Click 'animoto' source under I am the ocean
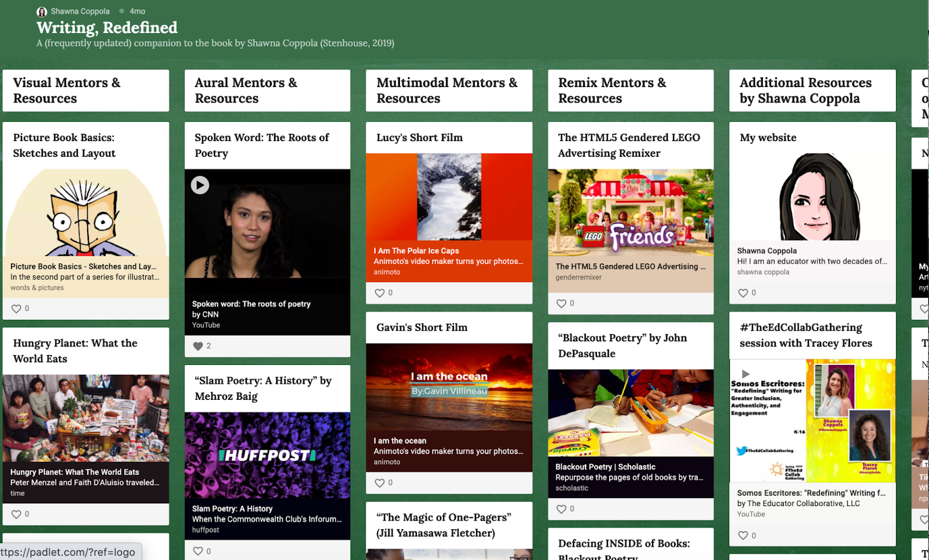This screenshot has height=560, width=929. point(387,462)
